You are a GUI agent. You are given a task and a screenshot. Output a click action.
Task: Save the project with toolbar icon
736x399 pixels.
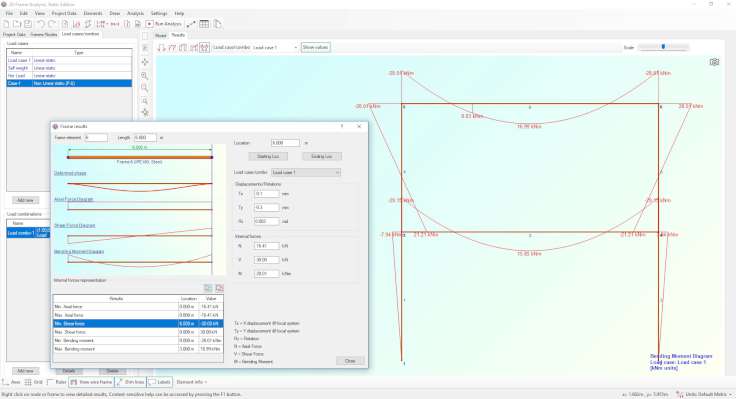[28, 24]
